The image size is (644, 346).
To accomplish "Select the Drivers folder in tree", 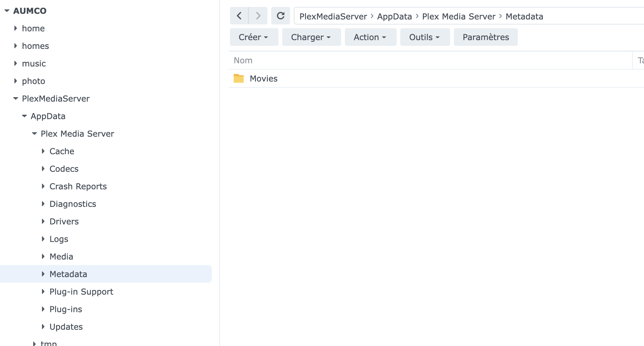I will click(64, 221).
